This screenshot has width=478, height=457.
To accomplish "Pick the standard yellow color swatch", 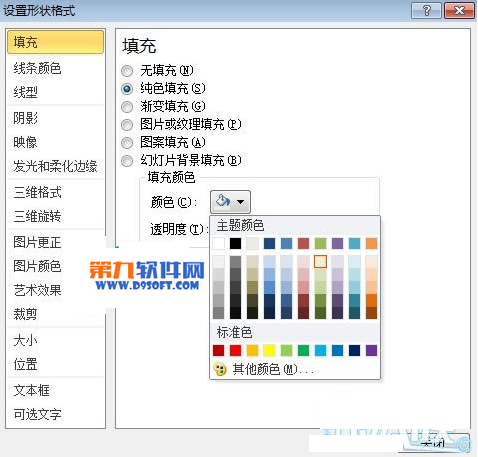I will 269,350.
